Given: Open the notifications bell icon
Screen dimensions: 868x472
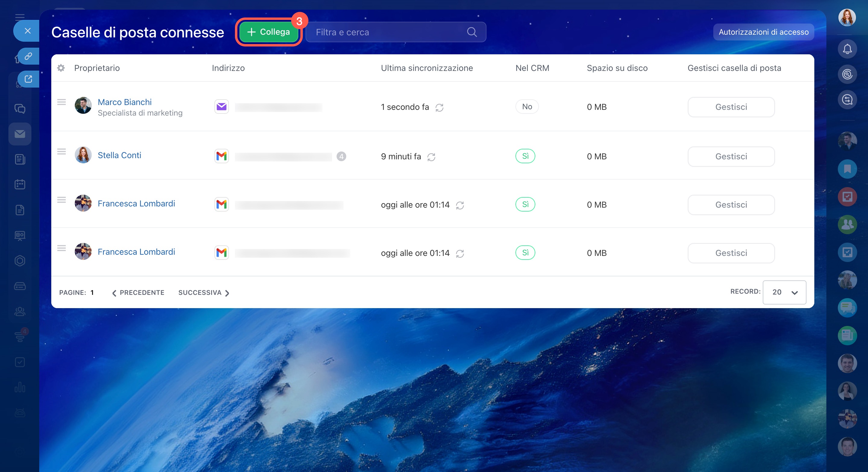Looking at the screenshot, I should tap(847, 49).
